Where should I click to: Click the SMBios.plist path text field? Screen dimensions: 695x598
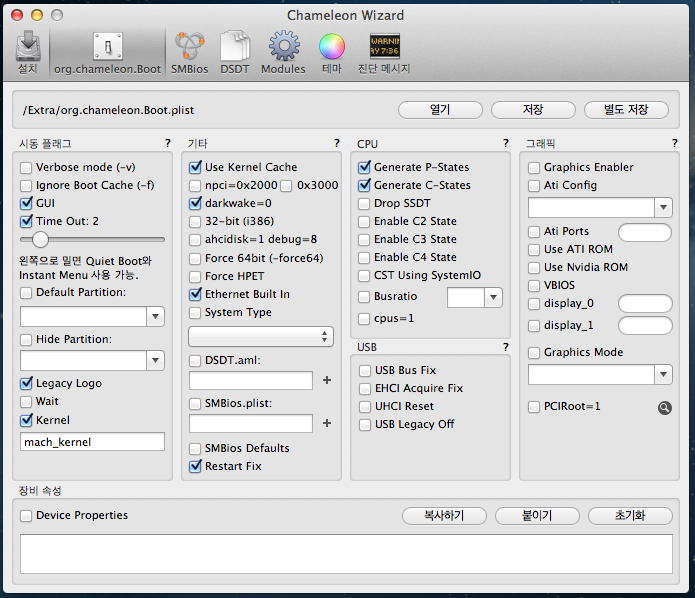coord(251,423)
